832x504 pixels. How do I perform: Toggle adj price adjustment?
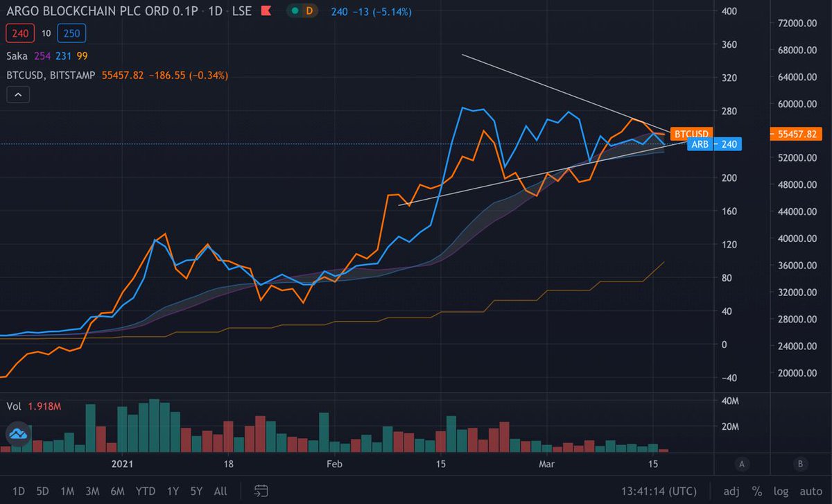[x=731, y=491]
